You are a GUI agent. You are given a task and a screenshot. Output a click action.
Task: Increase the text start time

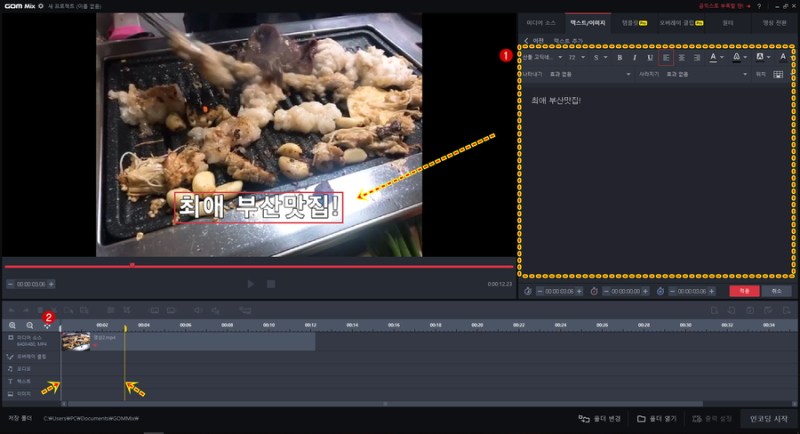coord(579,291)
